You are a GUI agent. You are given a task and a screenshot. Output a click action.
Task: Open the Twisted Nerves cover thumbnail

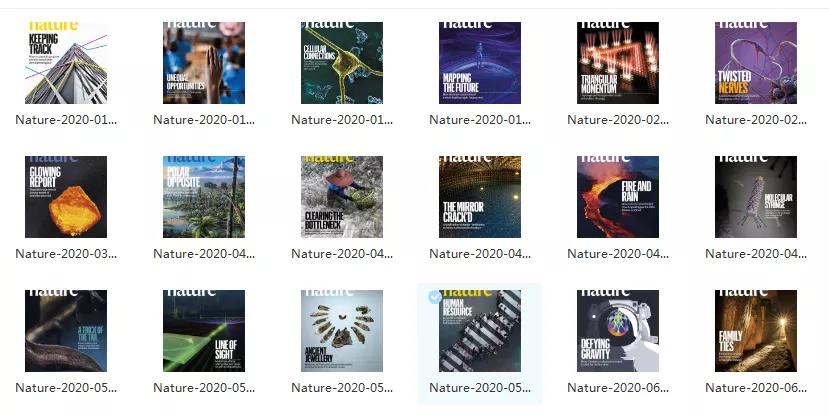tap(756, 63)
